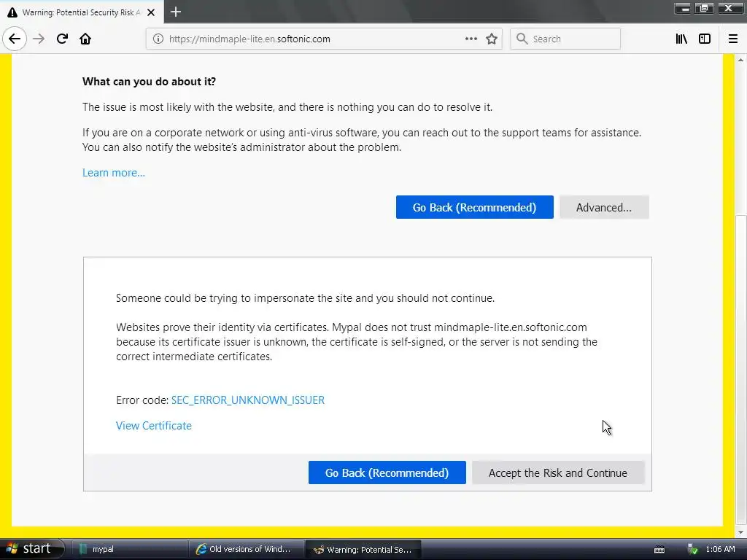Click the page scrollbar down arrow

[x=740, y=532]
